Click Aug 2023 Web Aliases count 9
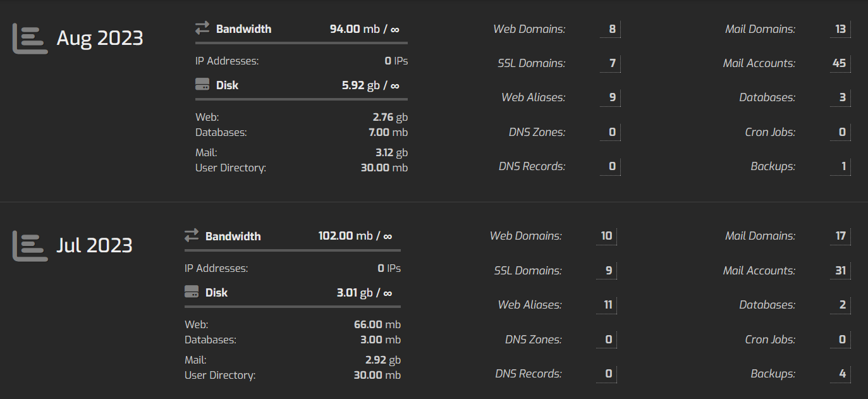The height and width of the screenshot is (399, 868). [x=612, y=97]
